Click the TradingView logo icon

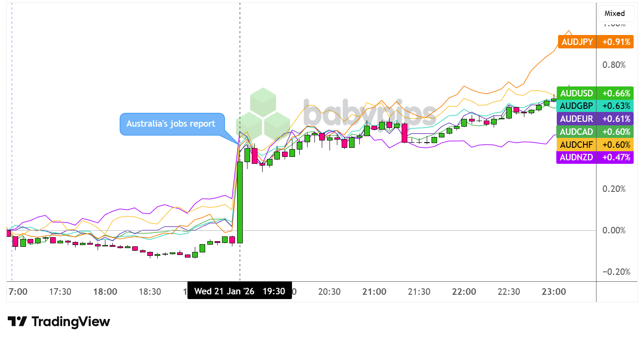pyautogui.click(x=17, y=322)
